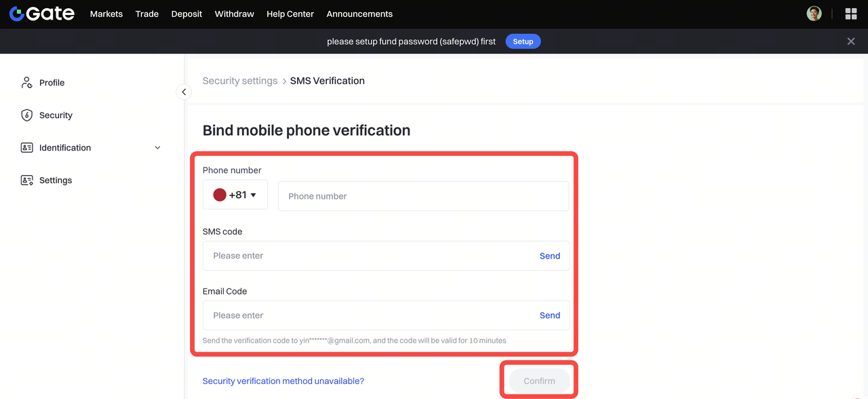Open the user avatar profile menu
This screenshot has width=868, height=399.
coord(814,14)
